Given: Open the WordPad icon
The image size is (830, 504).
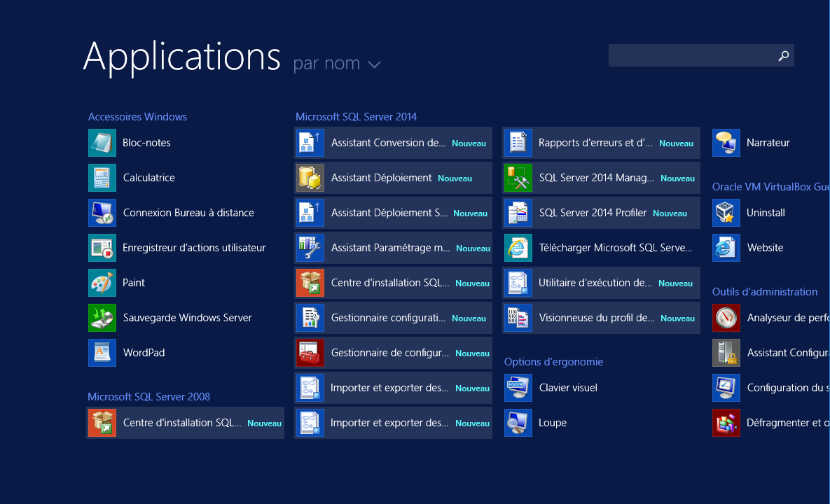Looking at the screenshot, I should (102, 353).
